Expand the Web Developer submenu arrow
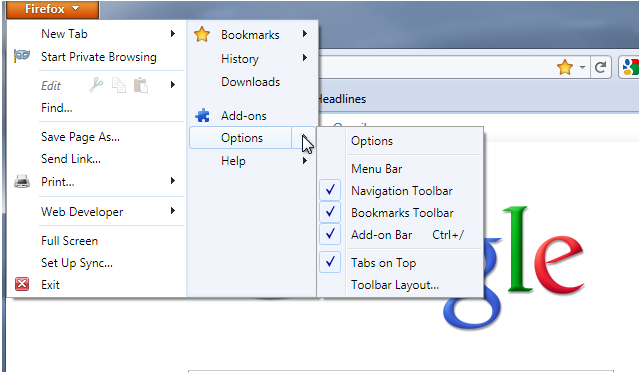Image resolution: width=639 pixels, height=372 pixels. point(173,211)
